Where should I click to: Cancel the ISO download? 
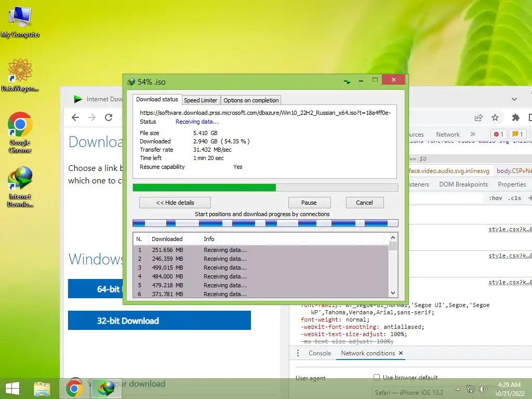coord(364,203)
